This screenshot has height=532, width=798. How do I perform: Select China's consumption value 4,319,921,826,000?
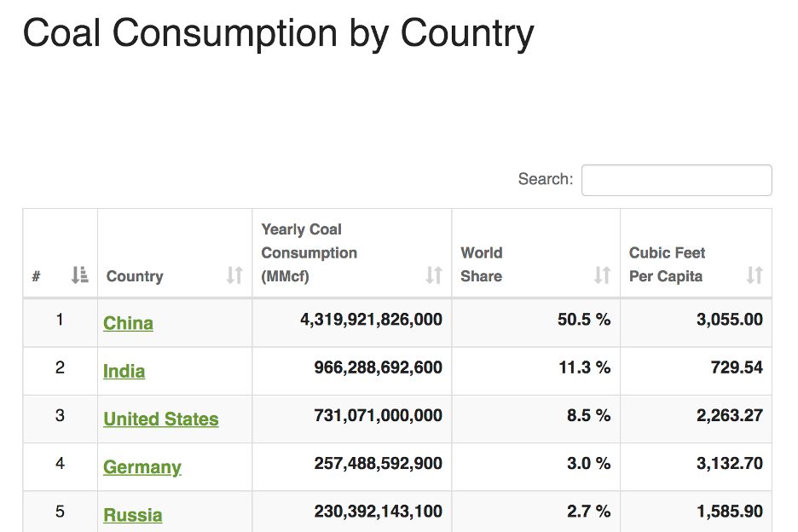pos(371,319)
